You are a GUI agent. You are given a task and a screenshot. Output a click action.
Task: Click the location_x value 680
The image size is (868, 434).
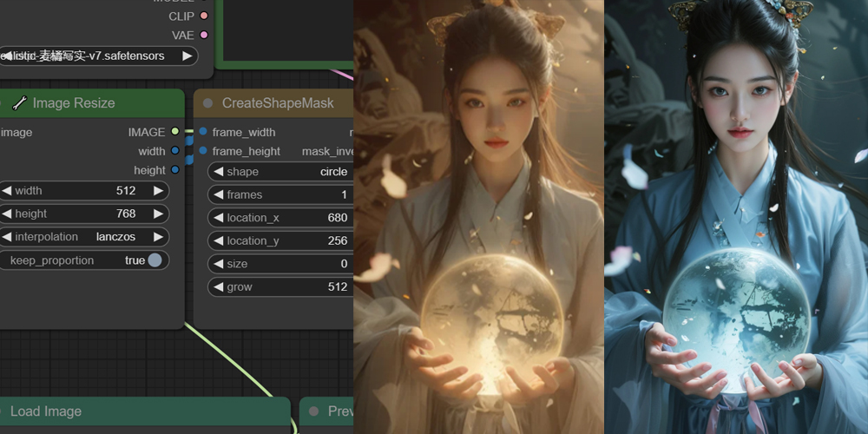(337, 218)
